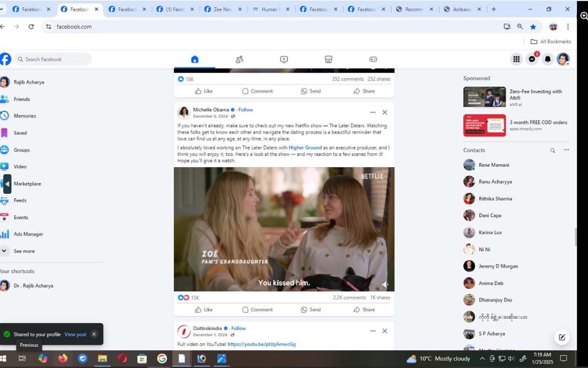Hide the Michelle Obama post with X
Image resolution: width=588 pixels, height=368 pixels.
click(x=385, y=112)
